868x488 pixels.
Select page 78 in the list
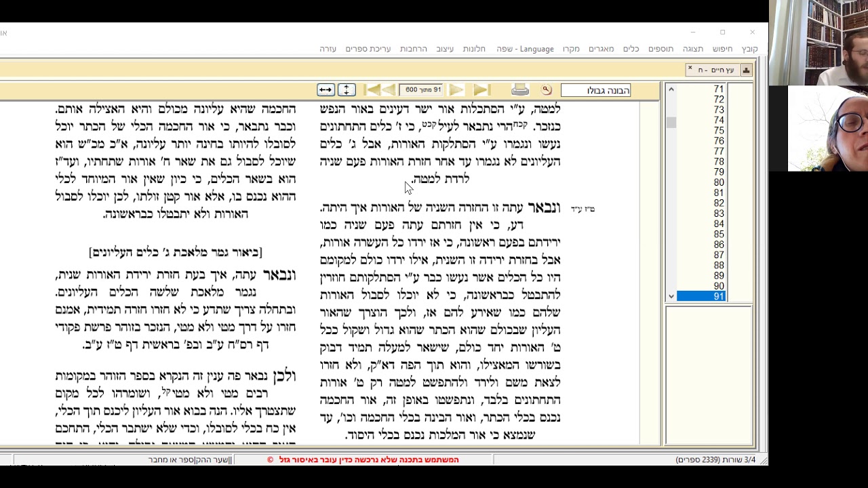(701, 161)
